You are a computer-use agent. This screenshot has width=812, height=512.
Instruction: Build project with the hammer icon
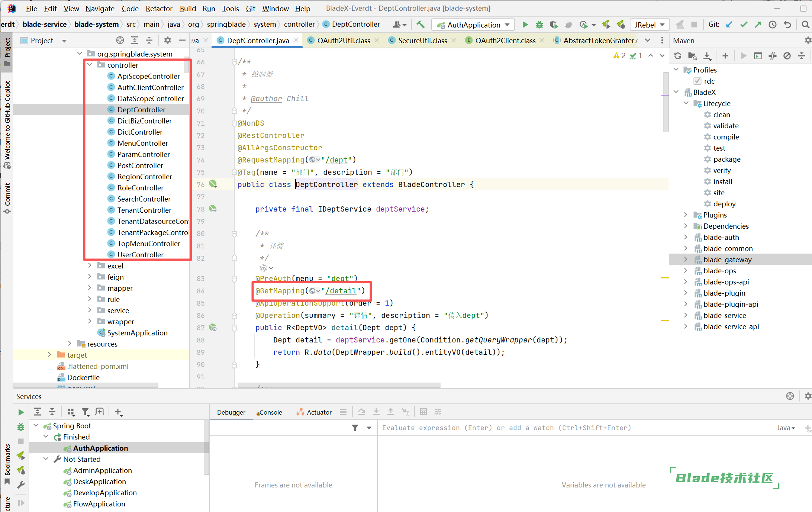[420, 25]
